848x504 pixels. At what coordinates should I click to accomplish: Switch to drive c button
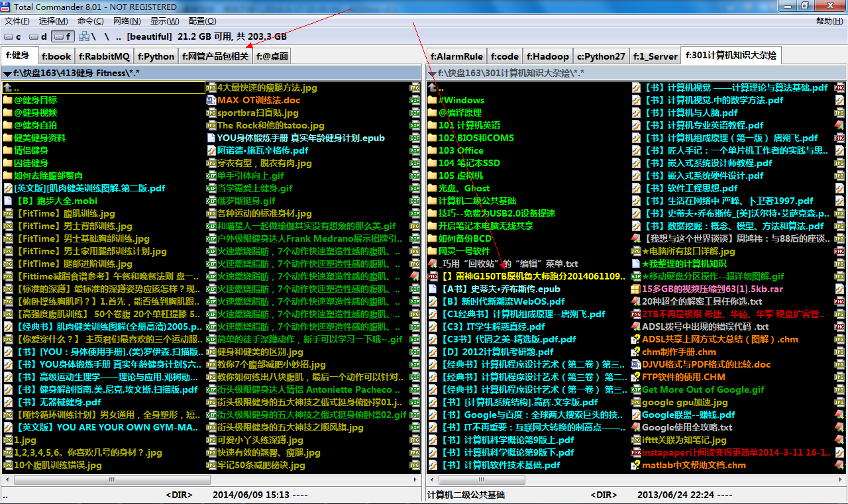(13, 36)
